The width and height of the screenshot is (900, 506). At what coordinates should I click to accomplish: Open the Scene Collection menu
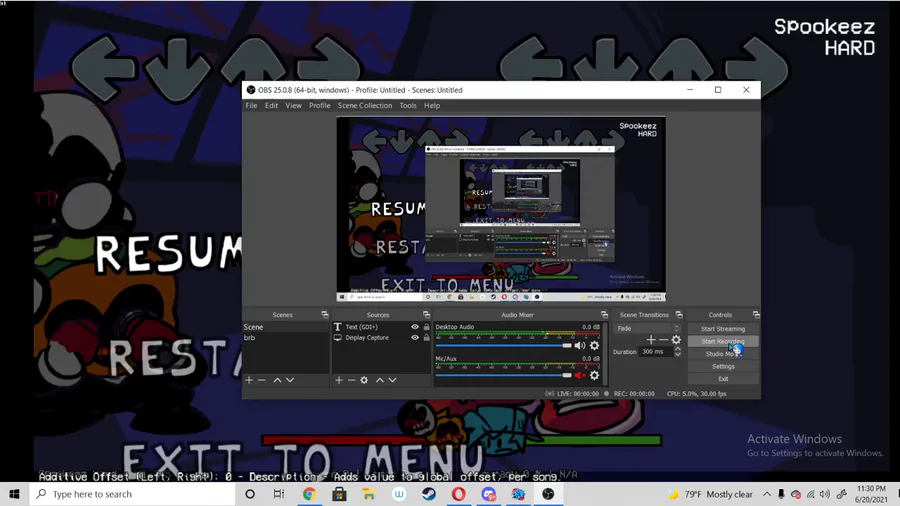pos(365,106)
